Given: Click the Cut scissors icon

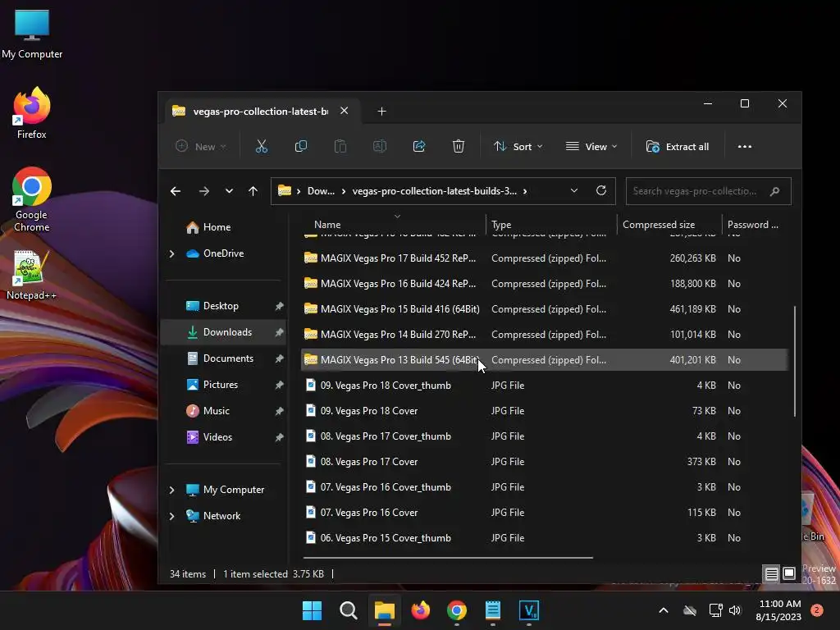Looking at the screenshot, I should 262,146.
